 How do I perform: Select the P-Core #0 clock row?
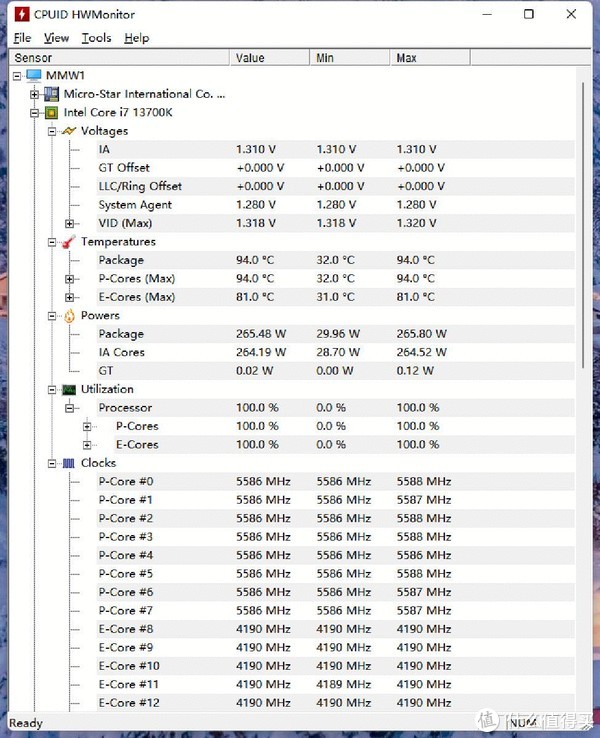(x=336, y=481)
